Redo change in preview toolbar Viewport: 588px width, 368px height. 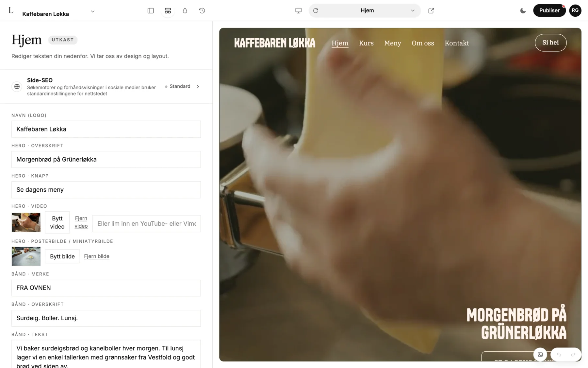[x=573, y=355]
